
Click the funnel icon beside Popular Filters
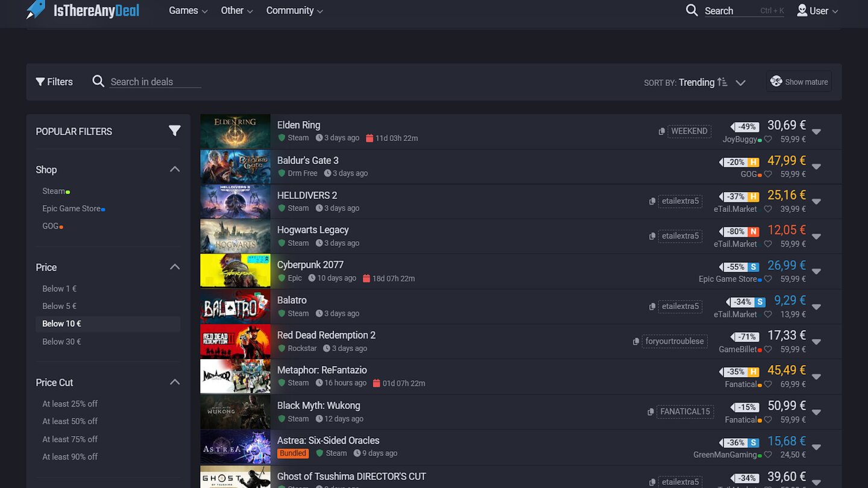(174, 131)
